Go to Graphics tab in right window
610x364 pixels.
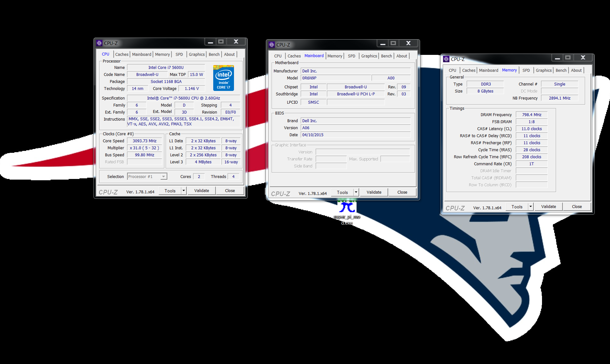coord(544,71)
